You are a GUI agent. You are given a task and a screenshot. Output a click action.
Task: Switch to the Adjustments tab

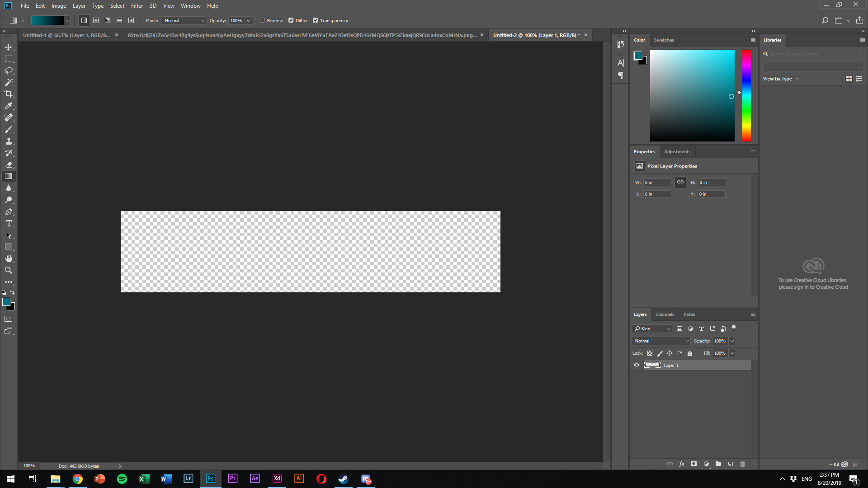click(x=677, y=151)
